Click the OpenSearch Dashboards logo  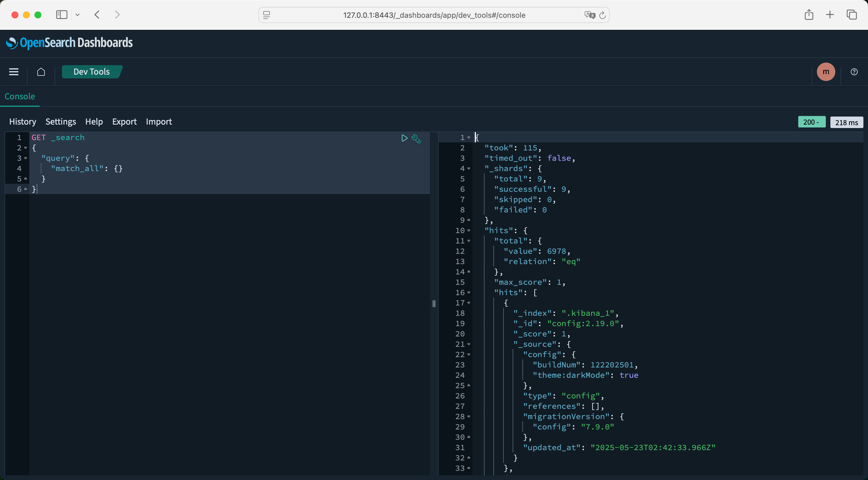(x=69, y=43)
